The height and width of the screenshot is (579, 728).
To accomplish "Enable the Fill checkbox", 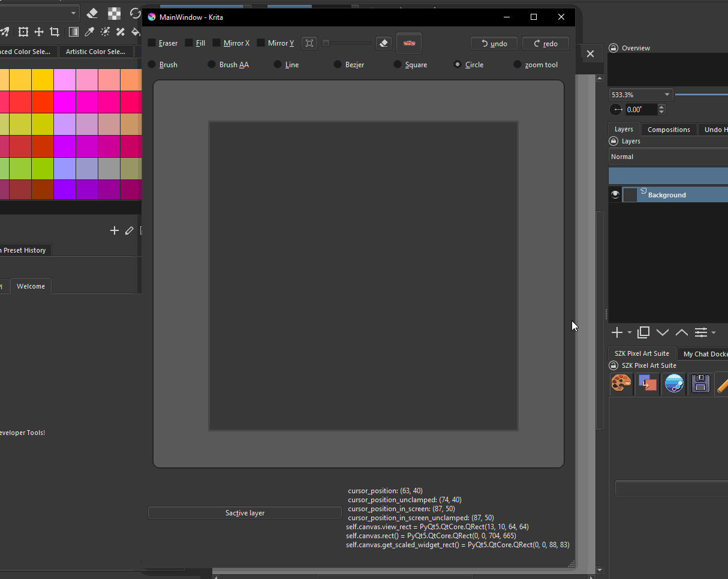I will pyautogui.click(x=195, y=43).
